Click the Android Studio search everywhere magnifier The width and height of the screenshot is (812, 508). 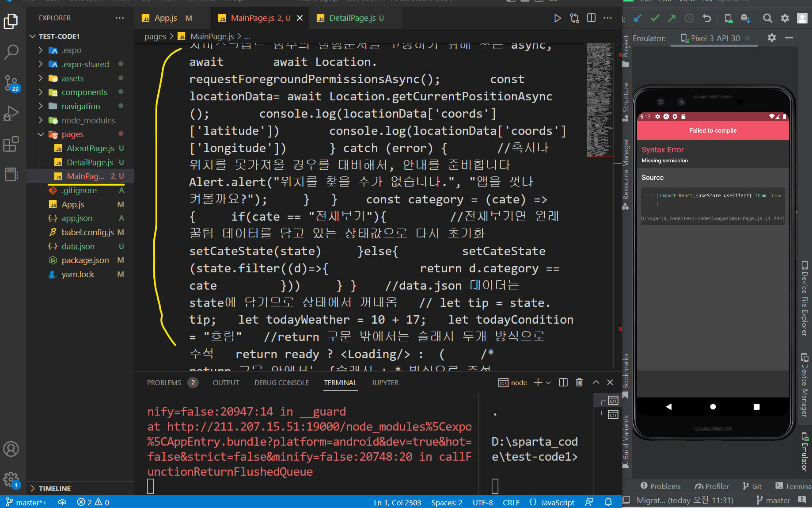(768, 18)
